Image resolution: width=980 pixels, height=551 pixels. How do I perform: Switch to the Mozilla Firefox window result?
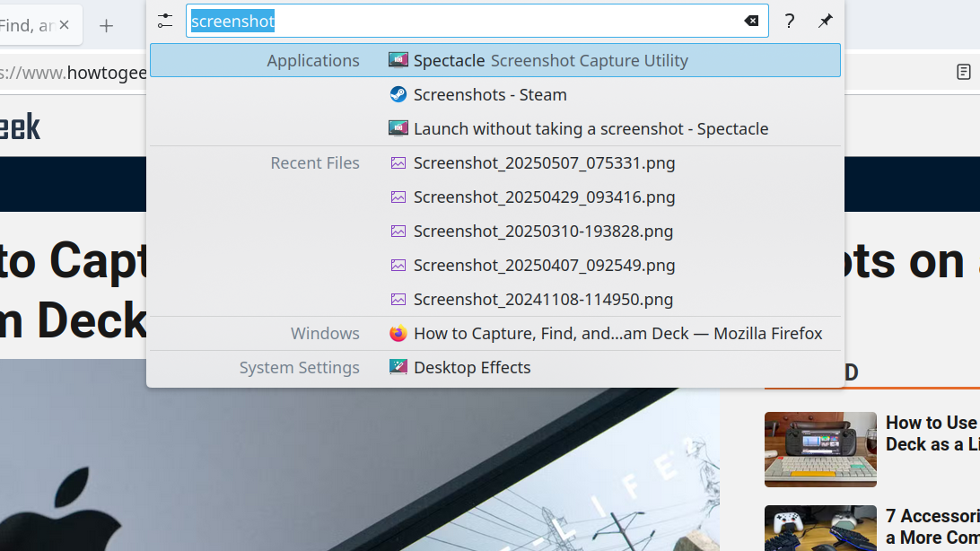tap(617, 333)
